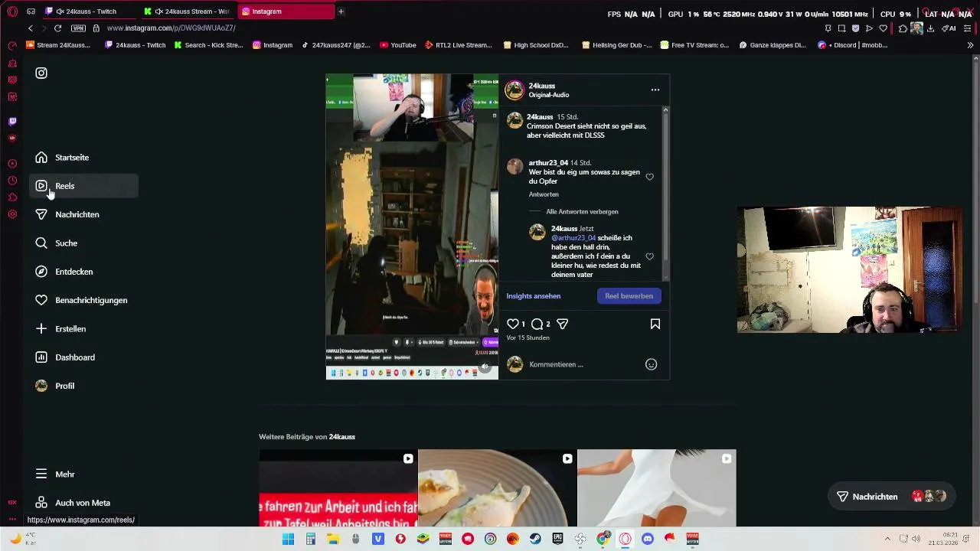
Task: Open Search - Kick Stre... bookmark
Action: tap(209, 45)
